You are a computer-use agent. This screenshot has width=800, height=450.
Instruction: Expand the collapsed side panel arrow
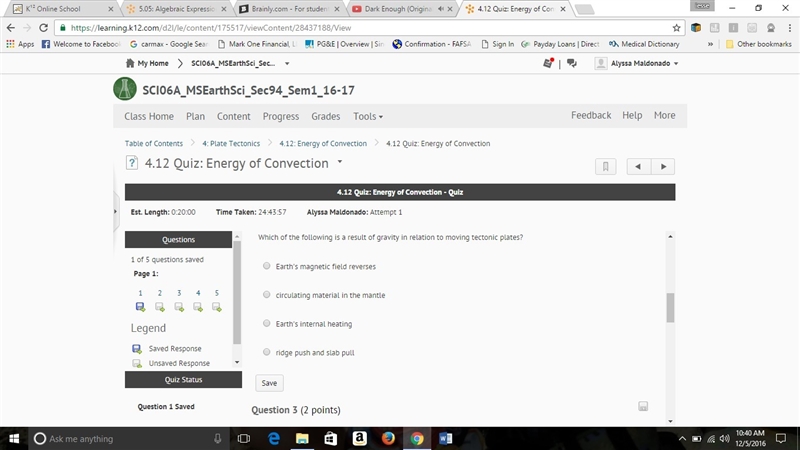(x=115, y=211)
